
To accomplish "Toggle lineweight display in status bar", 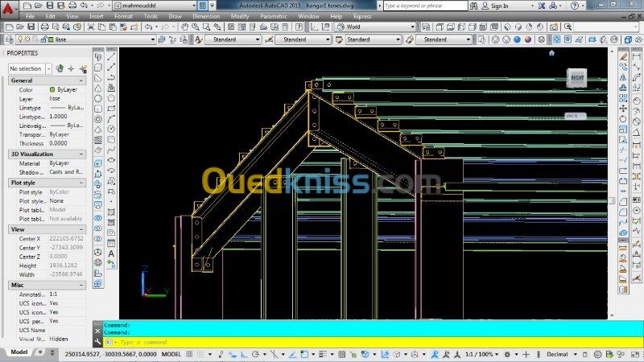I will coord(323,354).
